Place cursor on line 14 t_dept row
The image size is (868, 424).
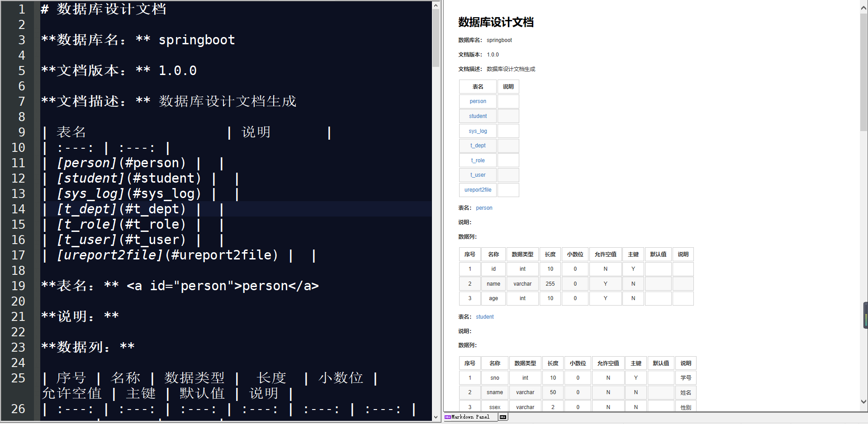136,209
